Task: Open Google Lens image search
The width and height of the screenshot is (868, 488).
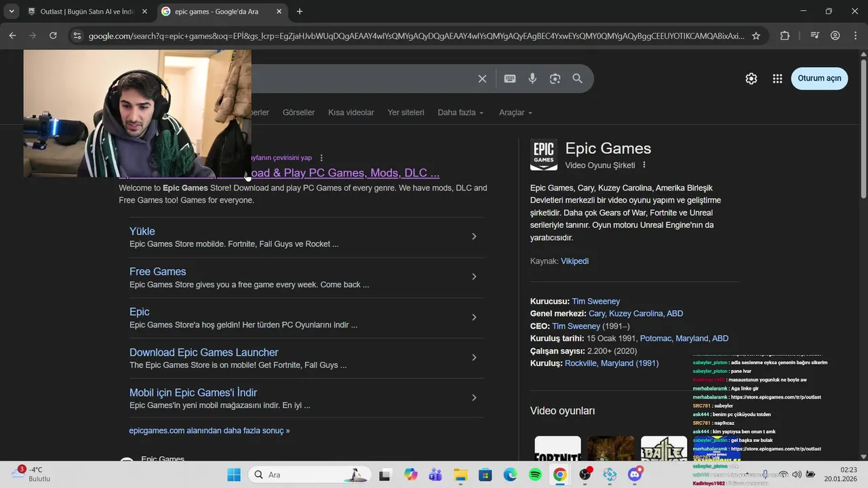Action: 555,79
